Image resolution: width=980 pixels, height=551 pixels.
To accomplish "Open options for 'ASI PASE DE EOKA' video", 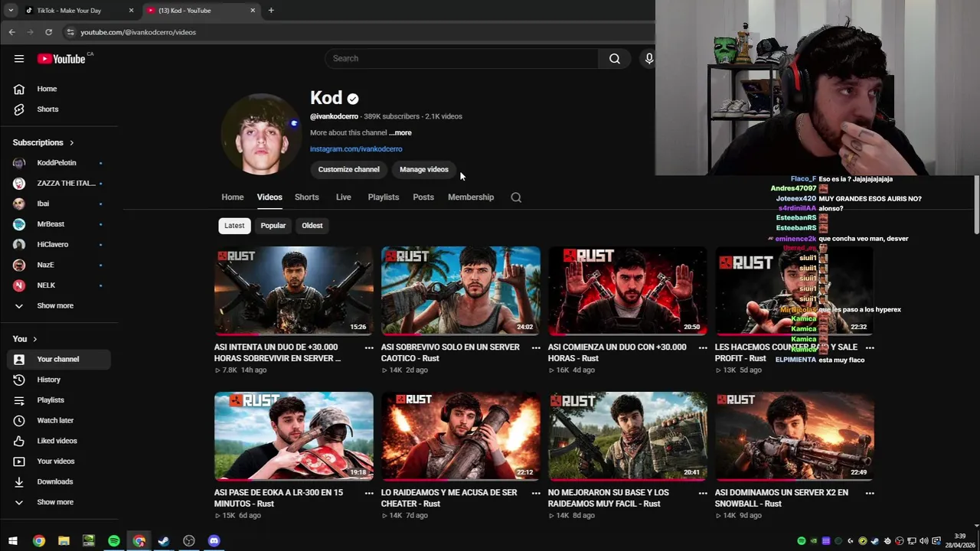I will click(x=369, y=493).
